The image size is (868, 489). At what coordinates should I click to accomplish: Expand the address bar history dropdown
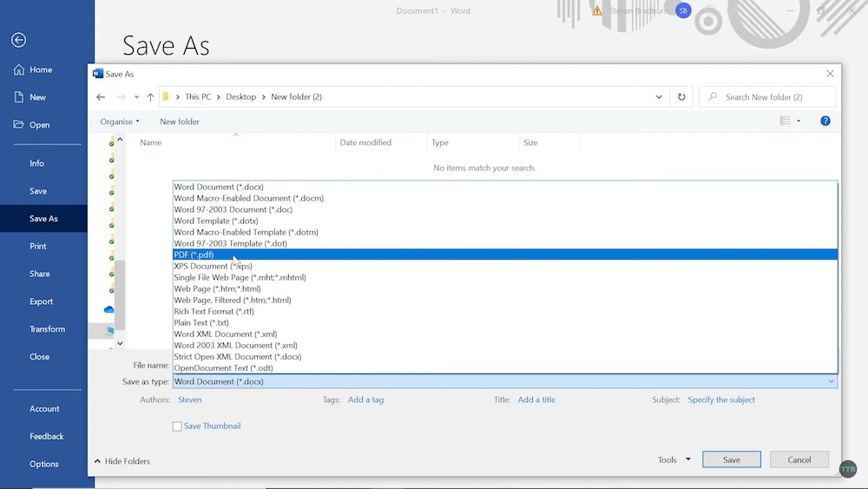tap(659, 97)
